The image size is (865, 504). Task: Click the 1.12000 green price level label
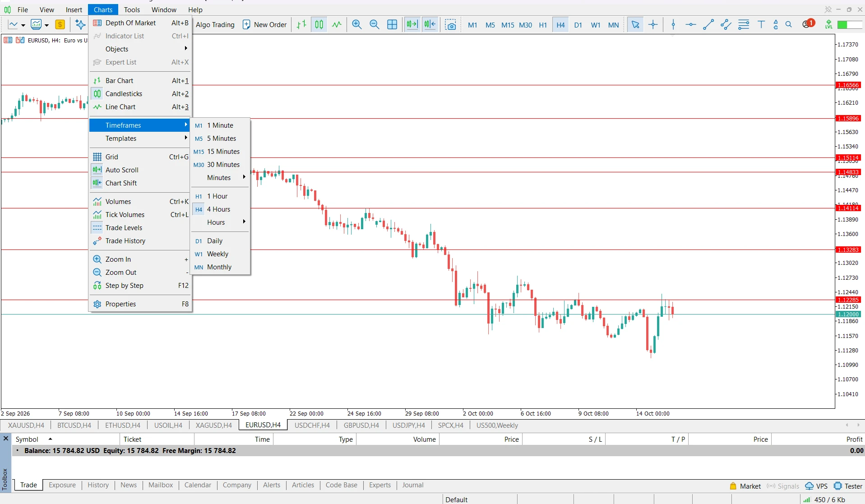(x=848, y=314)
